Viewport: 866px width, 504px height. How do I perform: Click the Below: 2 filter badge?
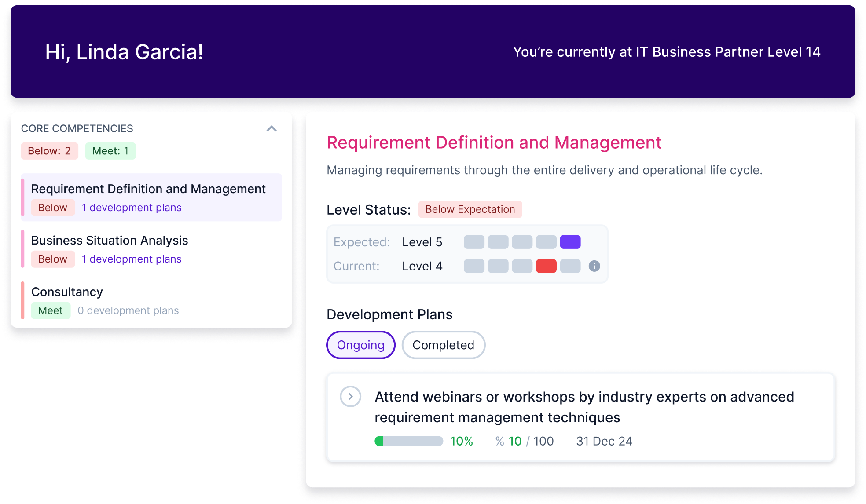(49, 151)
